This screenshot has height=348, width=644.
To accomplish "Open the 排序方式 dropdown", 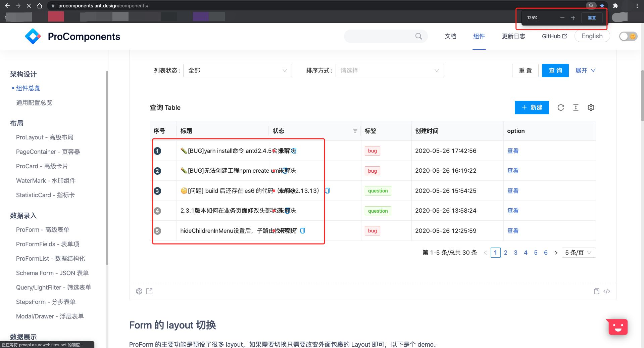I will (x=389, y=71).
